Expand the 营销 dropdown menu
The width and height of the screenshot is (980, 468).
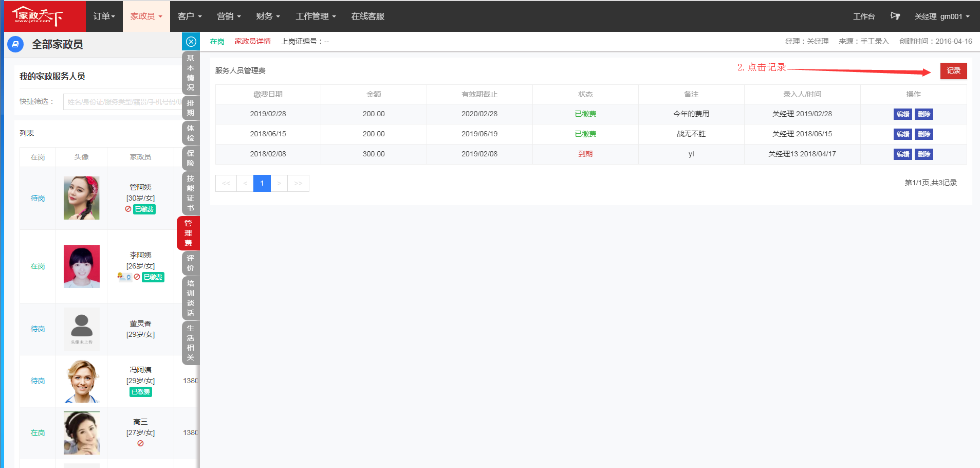pyautogui.click(x=229, y=16)
